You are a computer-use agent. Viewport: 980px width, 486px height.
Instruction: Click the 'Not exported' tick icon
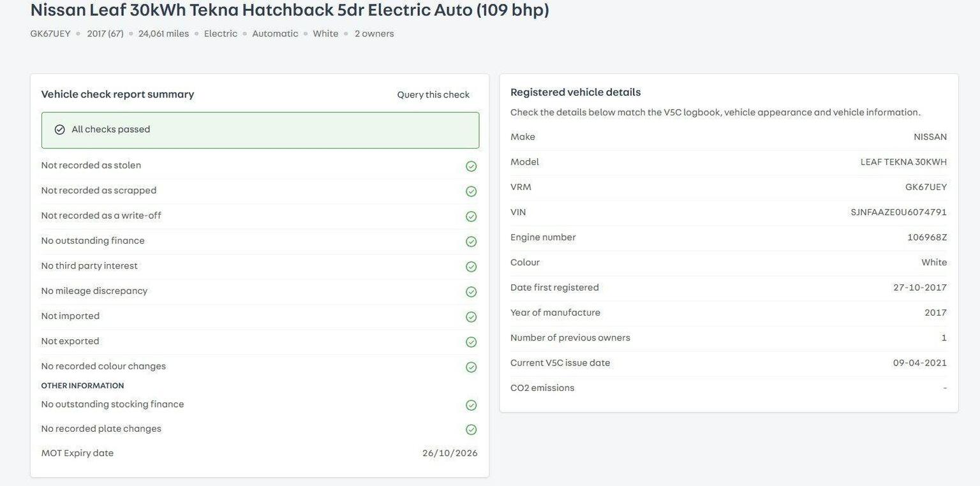pyautogui.click(x=471, y=342)
